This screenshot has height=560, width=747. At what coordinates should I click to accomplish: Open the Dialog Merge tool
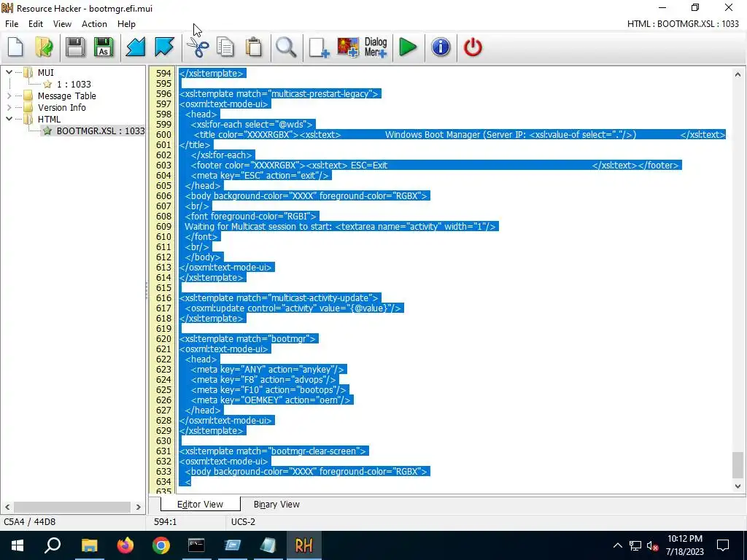pos(376,47)
